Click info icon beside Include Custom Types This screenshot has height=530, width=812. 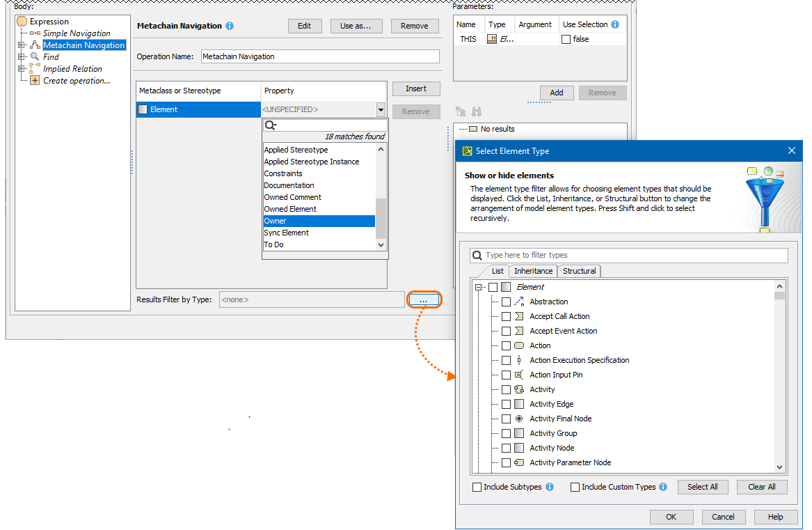[x=663, y=487]
